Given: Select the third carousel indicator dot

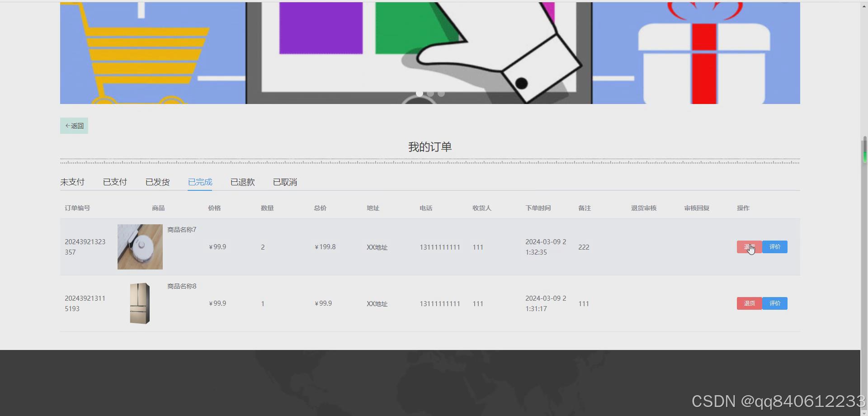Looking at the screenshot, I should click(x=441, y=93).
